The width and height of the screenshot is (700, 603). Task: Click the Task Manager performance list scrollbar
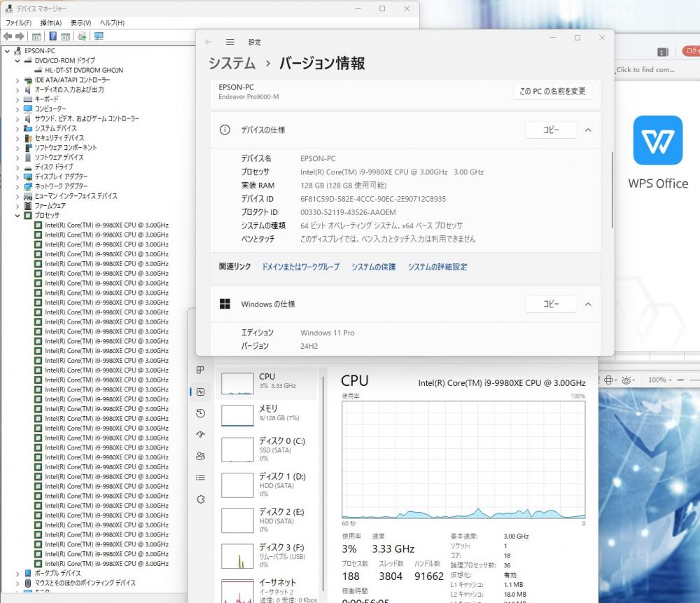tap(323, 484)
